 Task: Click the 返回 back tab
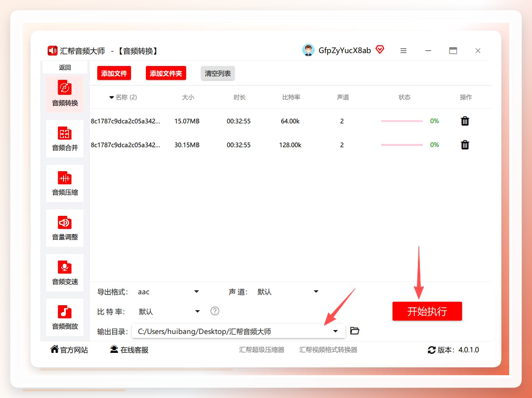pos(65,67)
